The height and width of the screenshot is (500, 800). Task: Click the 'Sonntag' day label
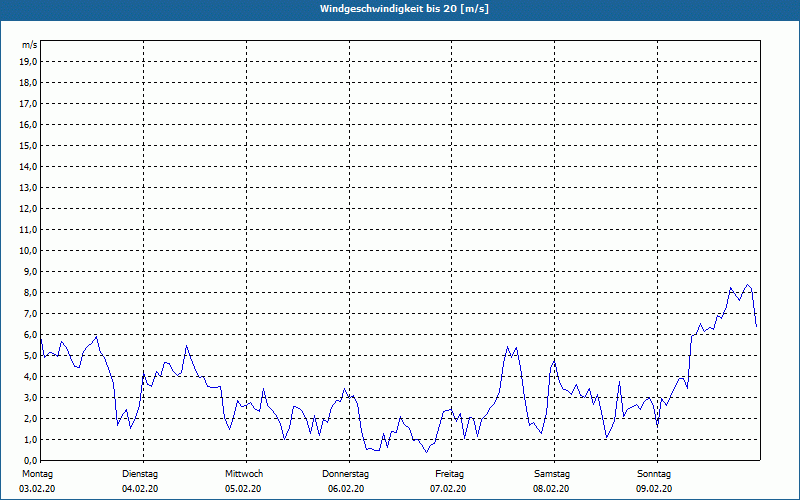coord(654,474)
